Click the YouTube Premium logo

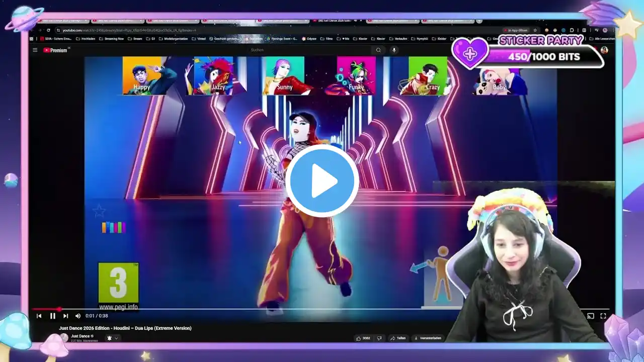click(x=55, y=50)
